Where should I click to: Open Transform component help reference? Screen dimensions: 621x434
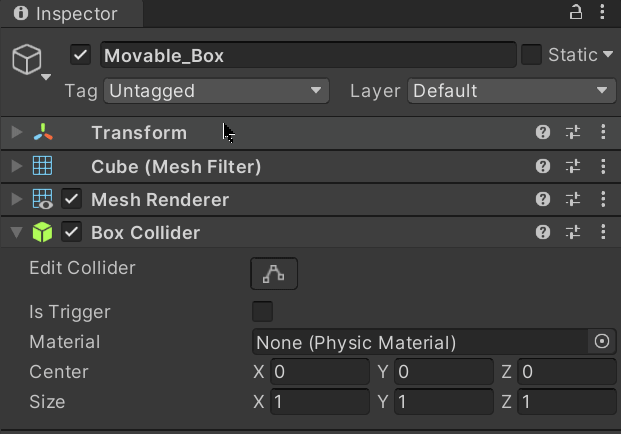coord(543,132)
